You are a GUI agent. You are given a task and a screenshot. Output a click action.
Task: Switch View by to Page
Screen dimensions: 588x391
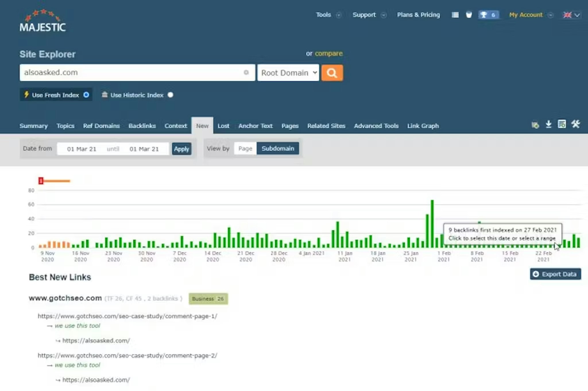tap(245, 149)
